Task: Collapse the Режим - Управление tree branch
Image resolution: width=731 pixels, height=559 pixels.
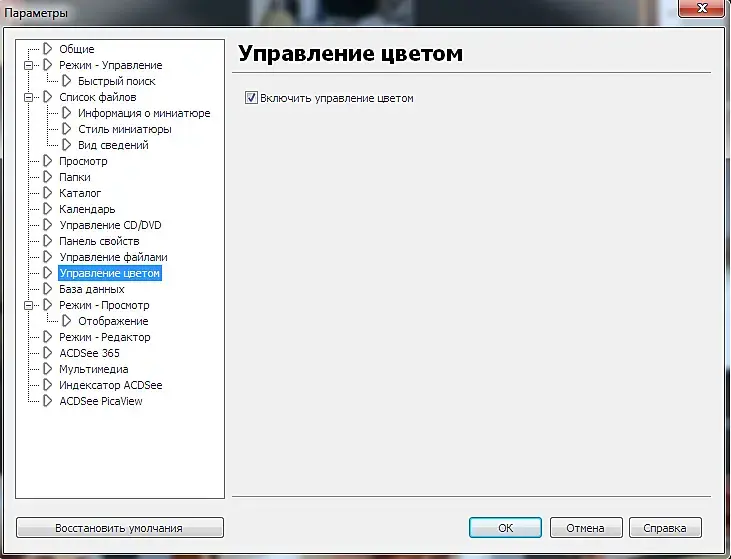Action: (x=28, y=65)
